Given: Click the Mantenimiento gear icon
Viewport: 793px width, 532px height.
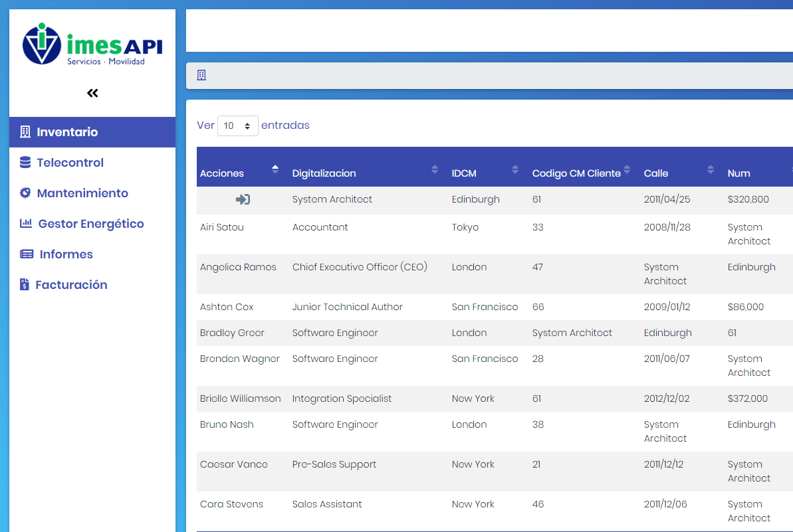Looking at the screenshot, I should click(x=25, y=193).
